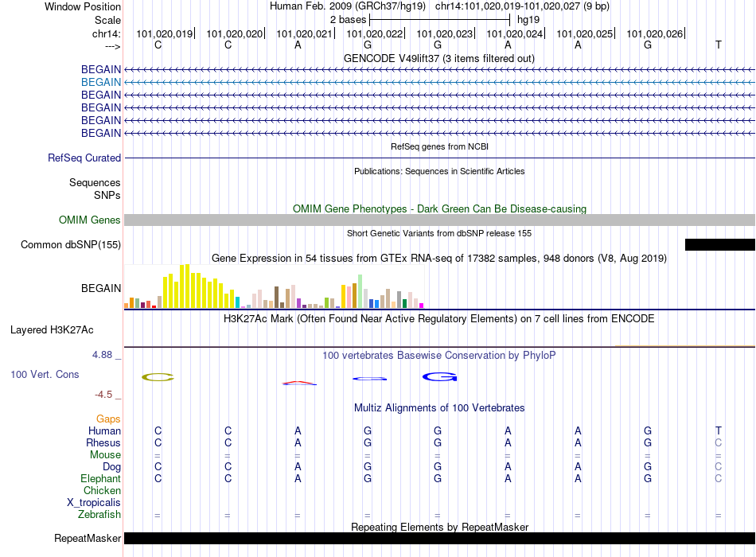This screenshot has width=756, height=557.
Task: Click the 101,020,022 position in chr14 ruler
Action: [374, 34]
